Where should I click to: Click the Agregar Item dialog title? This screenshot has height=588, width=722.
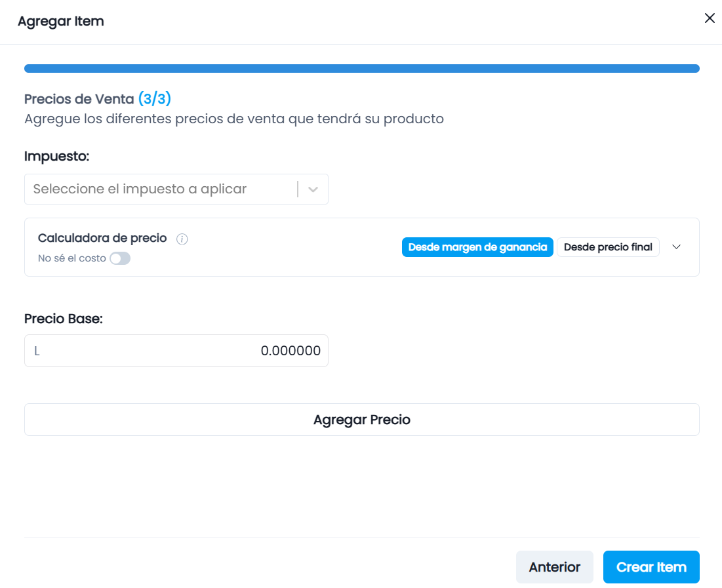(61, 21)
